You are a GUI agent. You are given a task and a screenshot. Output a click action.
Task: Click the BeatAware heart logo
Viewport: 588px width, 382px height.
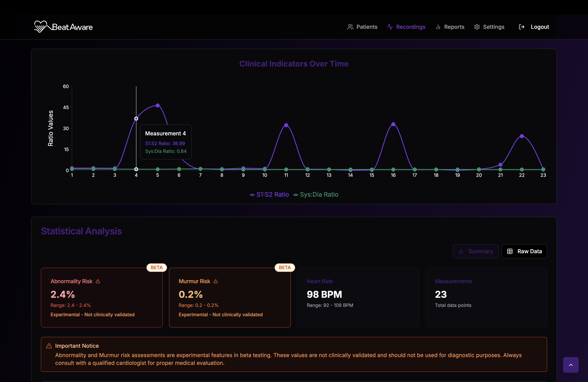pos(42,26)
